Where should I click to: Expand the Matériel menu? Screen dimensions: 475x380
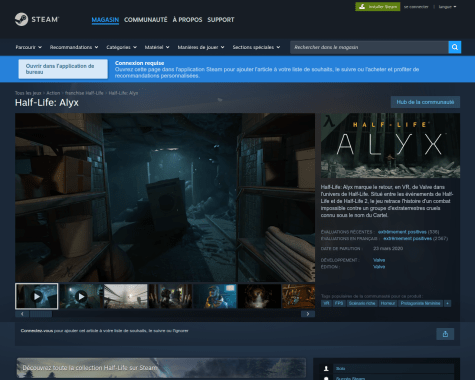pos(157,47)
